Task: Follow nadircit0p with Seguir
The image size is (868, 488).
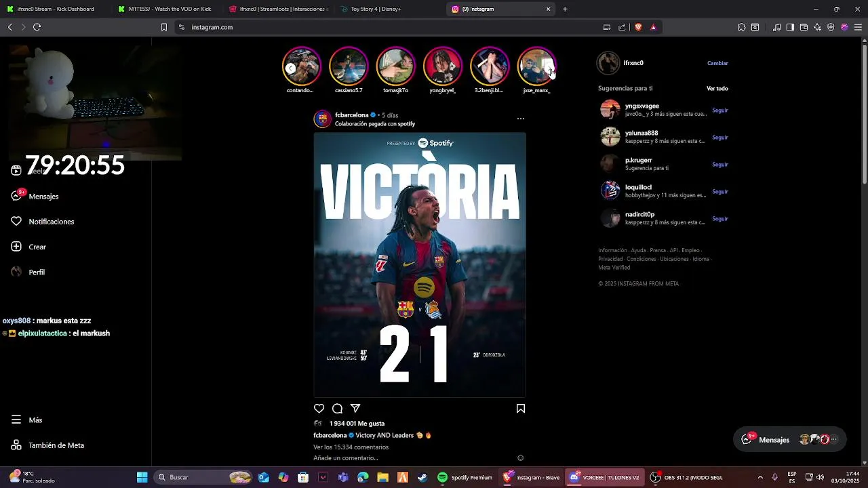Action: click(x=719, y=218)
